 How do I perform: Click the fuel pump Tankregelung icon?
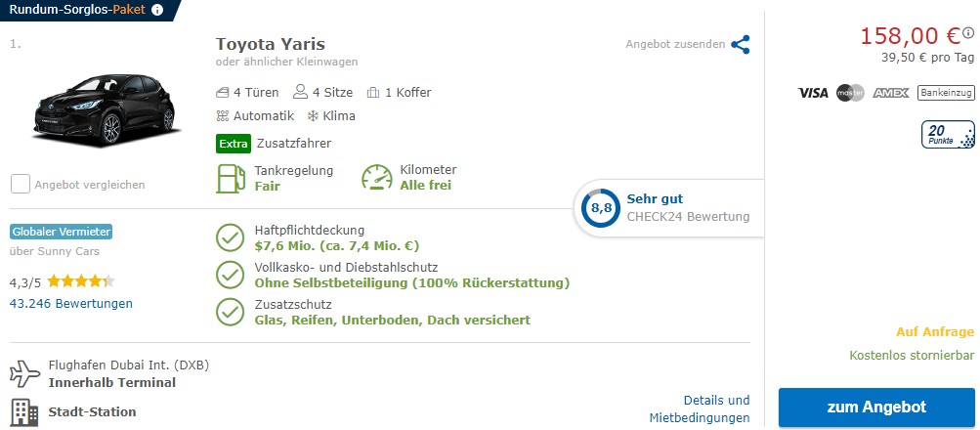tap(230, 178)
